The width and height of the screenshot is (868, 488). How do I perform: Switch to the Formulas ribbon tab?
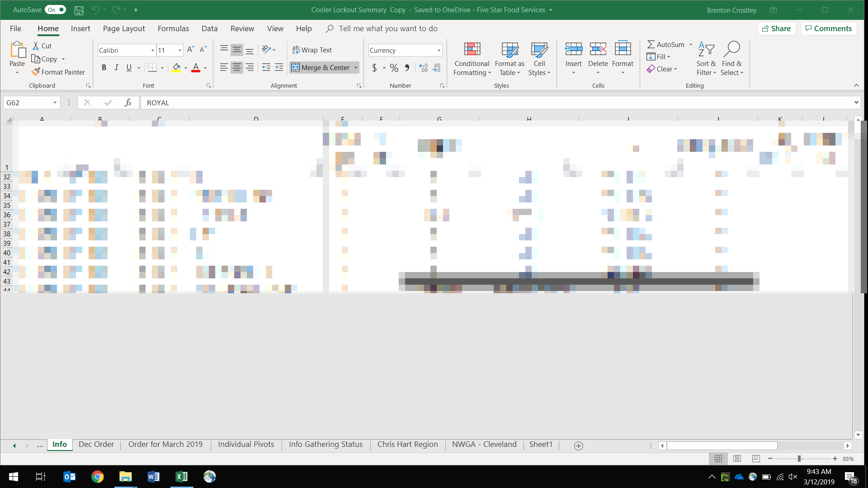pyautogui.click(x=173, y=28)
